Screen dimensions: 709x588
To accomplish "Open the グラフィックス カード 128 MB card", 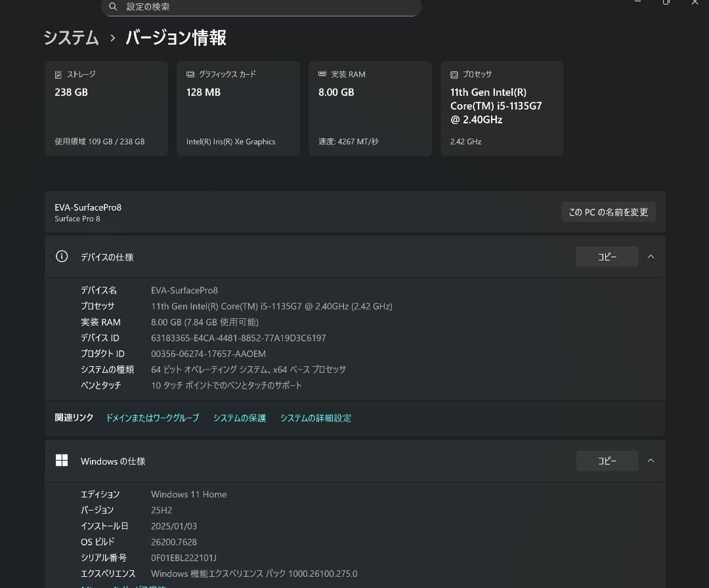I will [x=238, y=108].
